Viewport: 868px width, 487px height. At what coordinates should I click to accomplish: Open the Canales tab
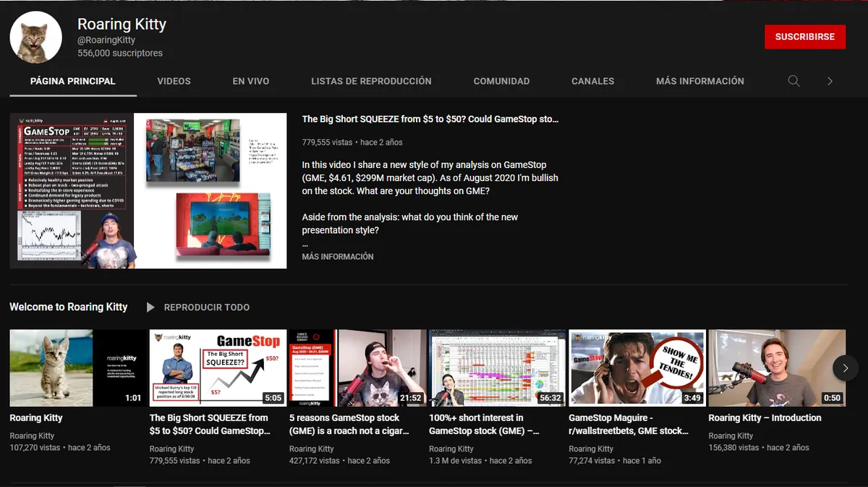(592, 81)
